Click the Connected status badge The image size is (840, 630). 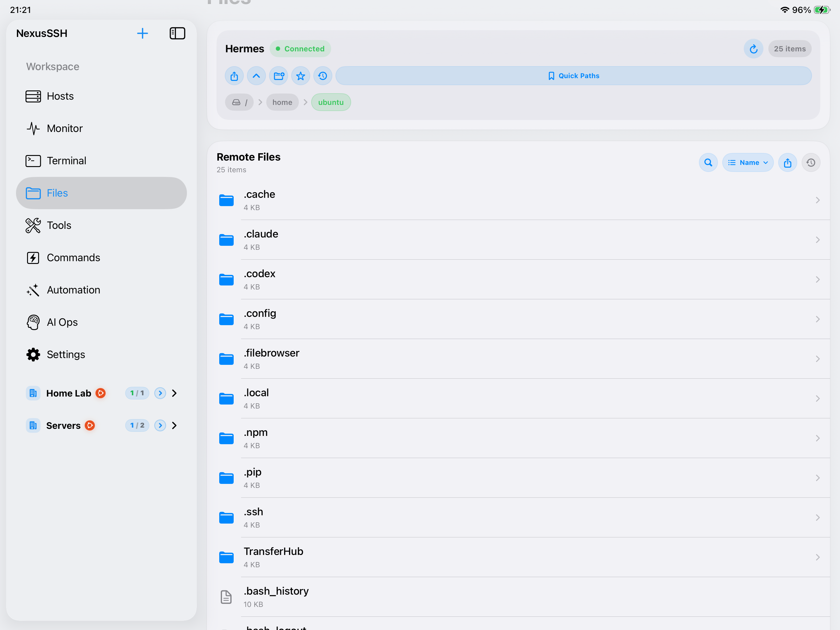click(x=300, y=49)
